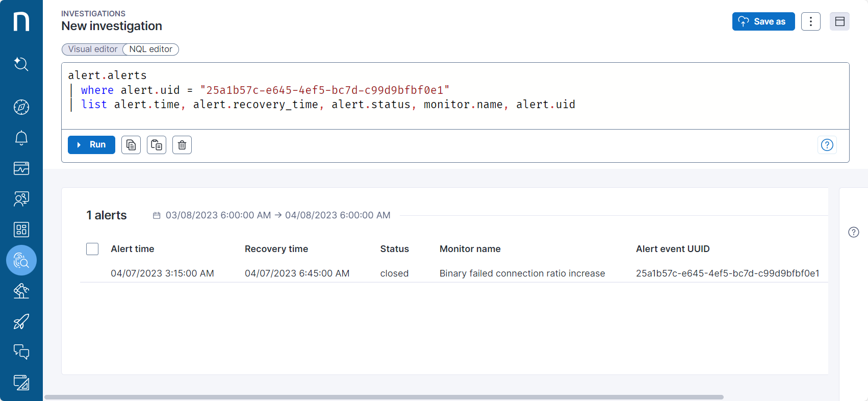Switch to the NQL editor tab
This screenshot has height=401, width=868.
(x=151, y=49)
